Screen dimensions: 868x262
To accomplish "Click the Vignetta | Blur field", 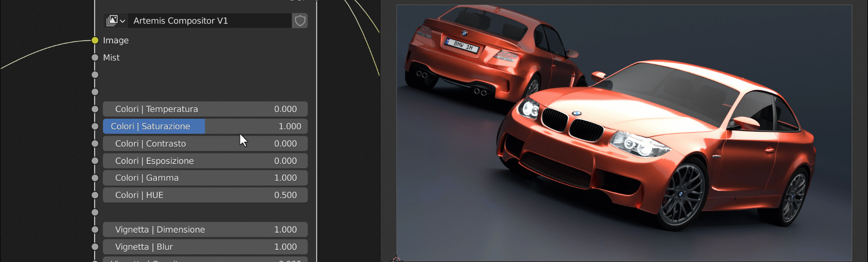I will tap(205, 247).
